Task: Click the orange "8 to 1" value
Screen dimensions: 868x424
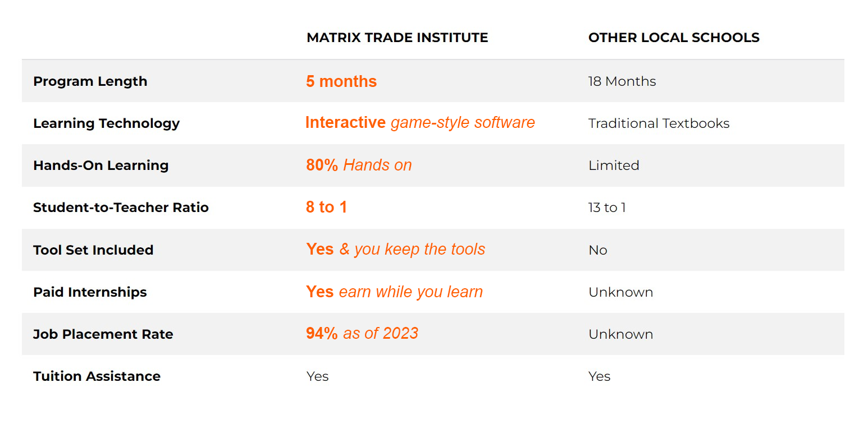Action: tap(326, 208)
